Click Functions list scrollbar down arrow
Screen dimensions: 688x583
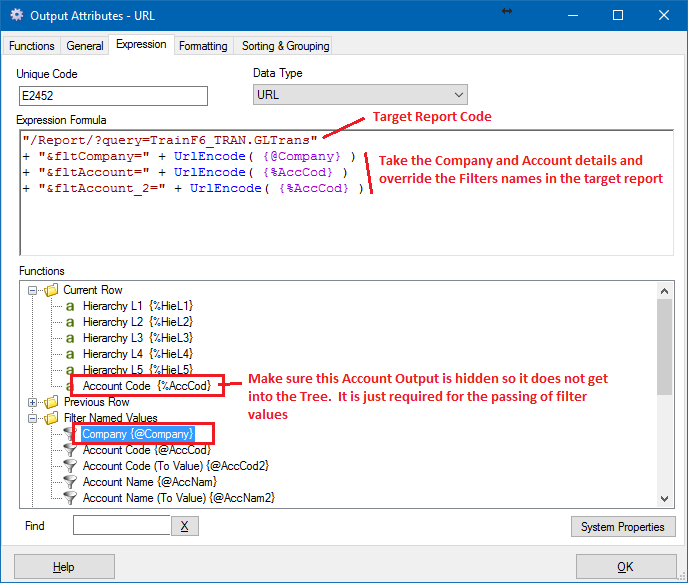[x=664, y=499]
